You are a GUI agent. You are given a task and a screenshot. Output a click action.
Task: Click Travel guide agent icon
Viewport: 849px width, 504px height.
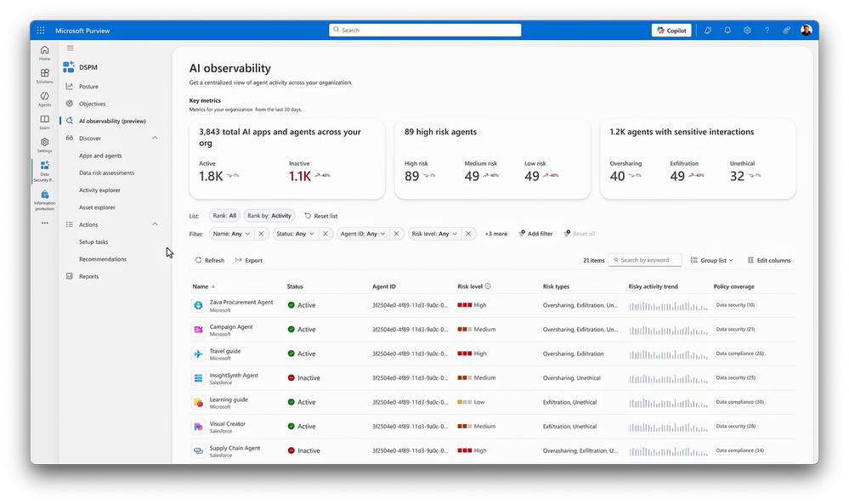tap(198, 354)
